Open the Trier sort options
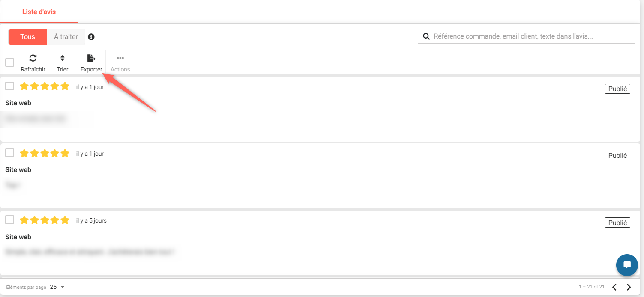 [x=63, y=58]
